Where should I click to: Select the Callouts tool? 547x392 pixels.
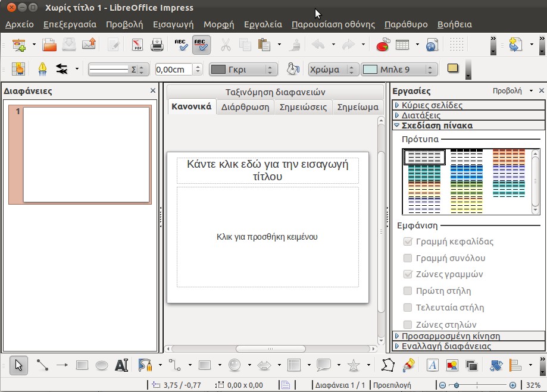[x=324, y=365]
